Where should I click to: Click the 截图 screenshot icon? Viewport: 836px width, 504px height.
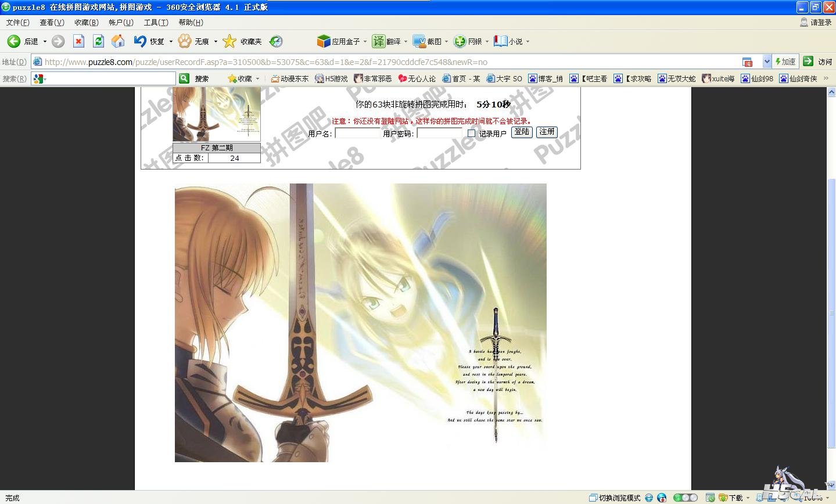pyautogui.click(x=419, y=41)
